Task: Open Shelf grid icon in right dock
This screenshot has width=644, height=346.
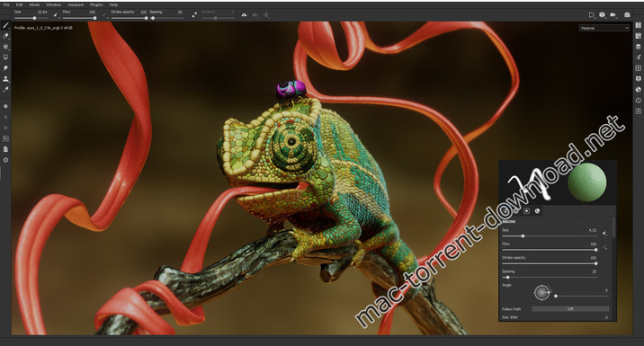Action: pos(639,68)
